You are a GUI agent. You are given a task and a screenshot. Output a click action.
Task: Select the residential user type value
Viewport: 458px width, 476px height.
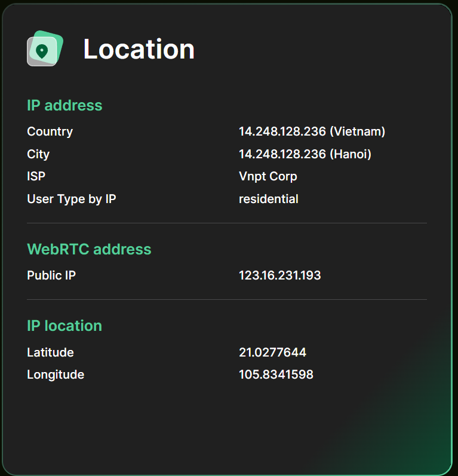(x=268, y=199)
